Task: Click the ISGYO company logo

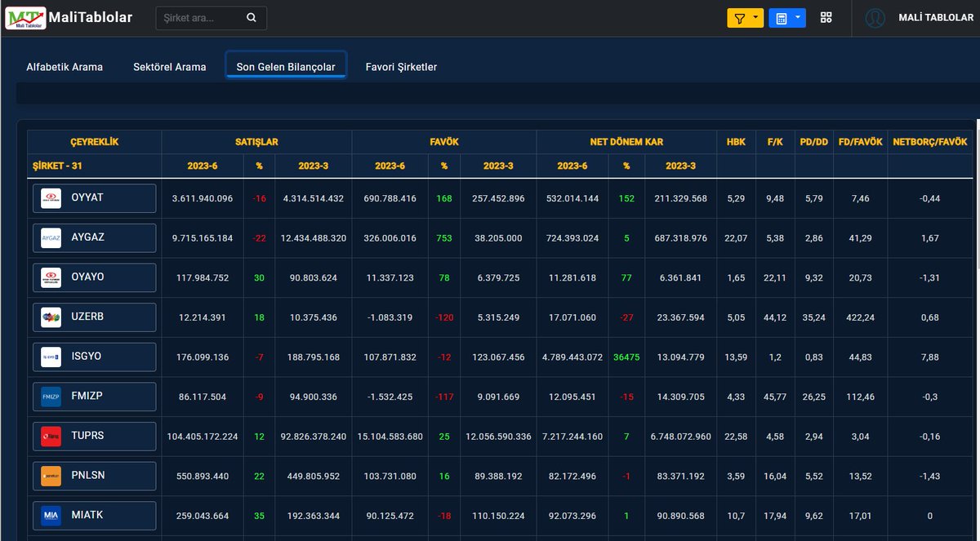Action: pyautogui.click(x=51, y=357)
